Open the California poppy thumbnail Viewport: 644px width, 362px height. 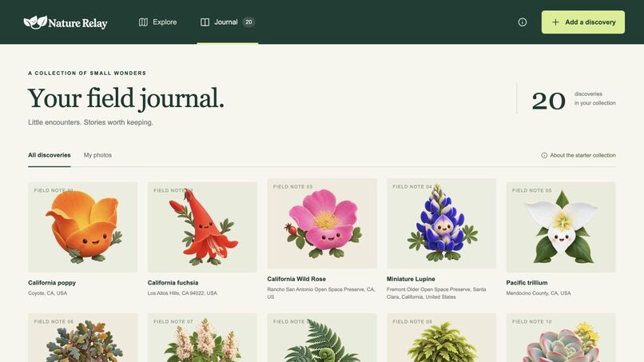(x=82, y=227)
